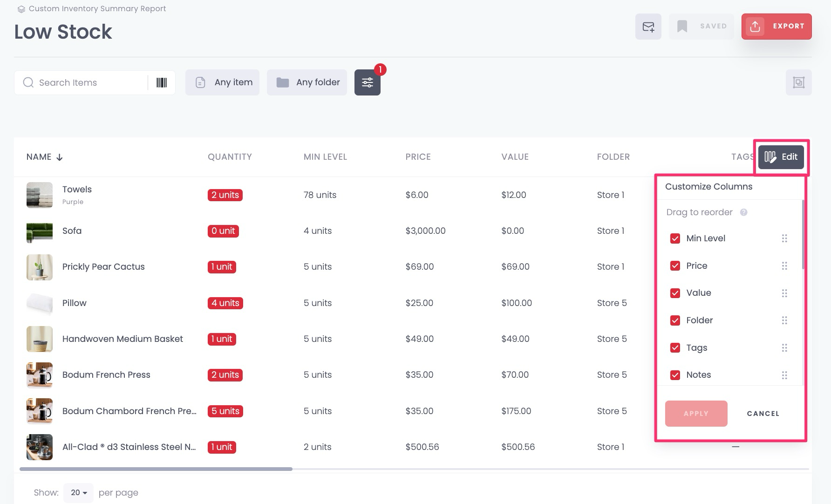Click the Export upload icon

(756, 27)
